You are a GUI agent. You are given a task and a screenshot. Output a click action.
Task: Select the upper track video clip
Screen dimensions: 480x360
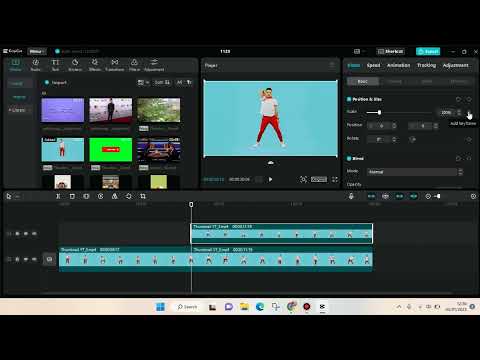click(282, 233)
